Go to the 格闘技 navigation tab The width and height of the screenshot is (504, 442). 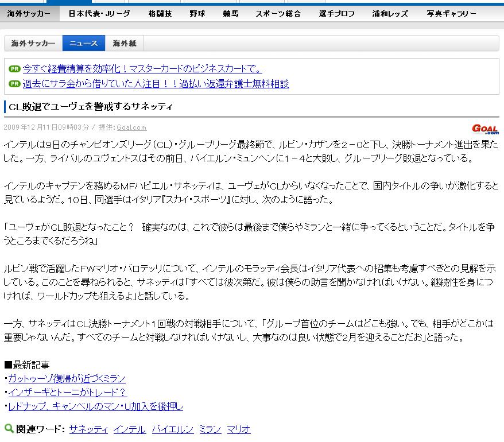point(160,14)
